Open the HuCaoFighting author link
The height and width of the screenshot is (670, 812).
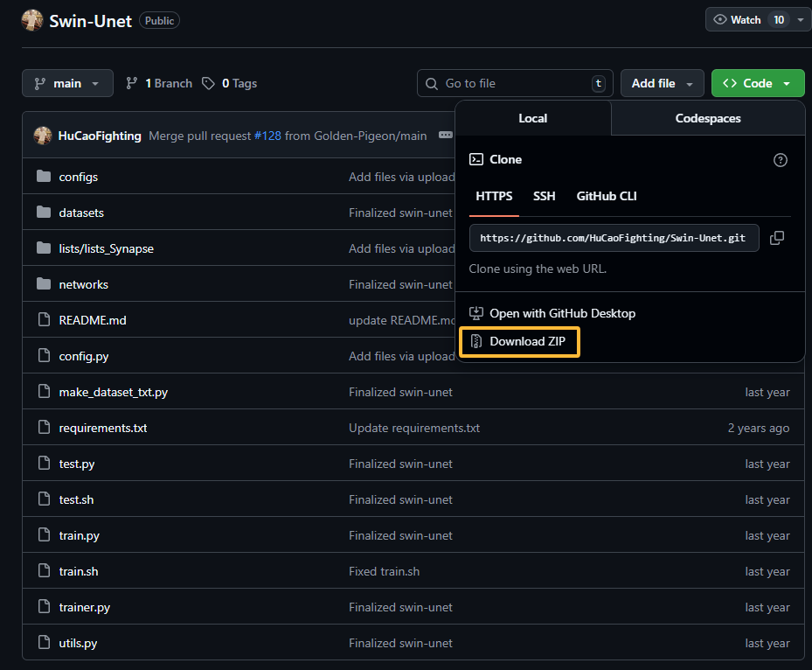pos(100,136)
